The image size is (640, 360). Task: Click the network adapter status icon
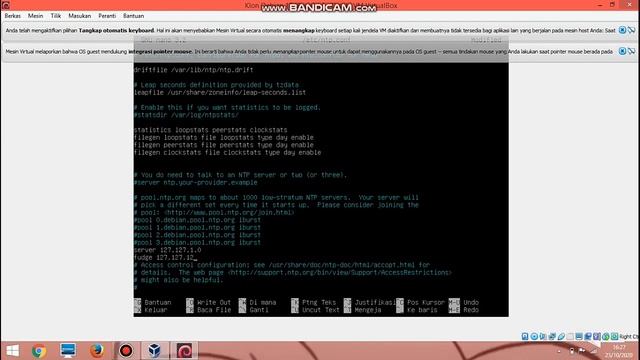[x=552, y=336]
